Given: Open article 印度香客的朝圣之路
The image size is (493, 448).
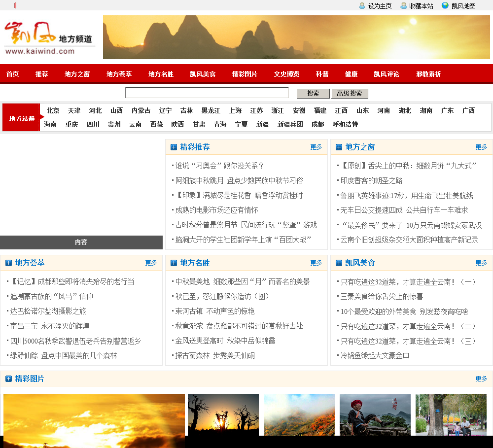Looking at the screenshot, I should pos(371,181).
